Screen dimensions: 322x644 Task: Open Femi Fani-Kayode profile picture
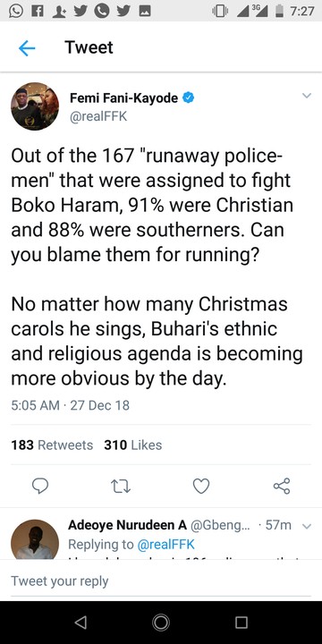click(35, 106)
